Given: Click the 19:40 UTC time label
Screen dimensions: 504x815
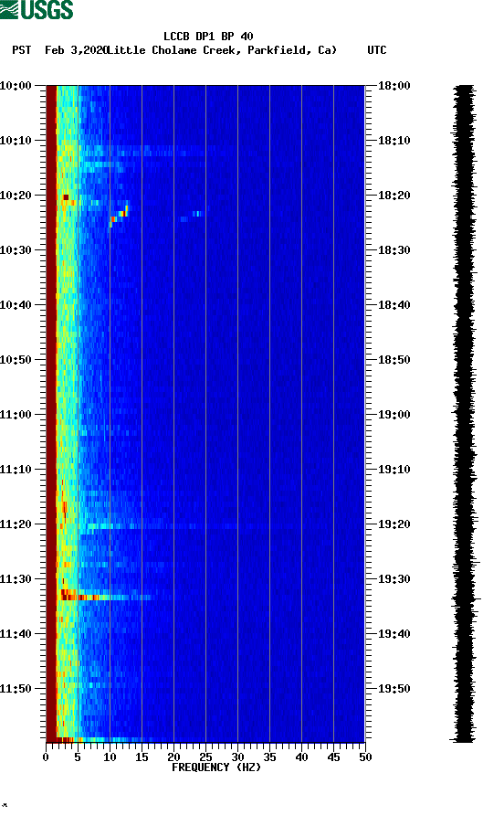Looking at the screenshot, I should [x=394, y=633].
